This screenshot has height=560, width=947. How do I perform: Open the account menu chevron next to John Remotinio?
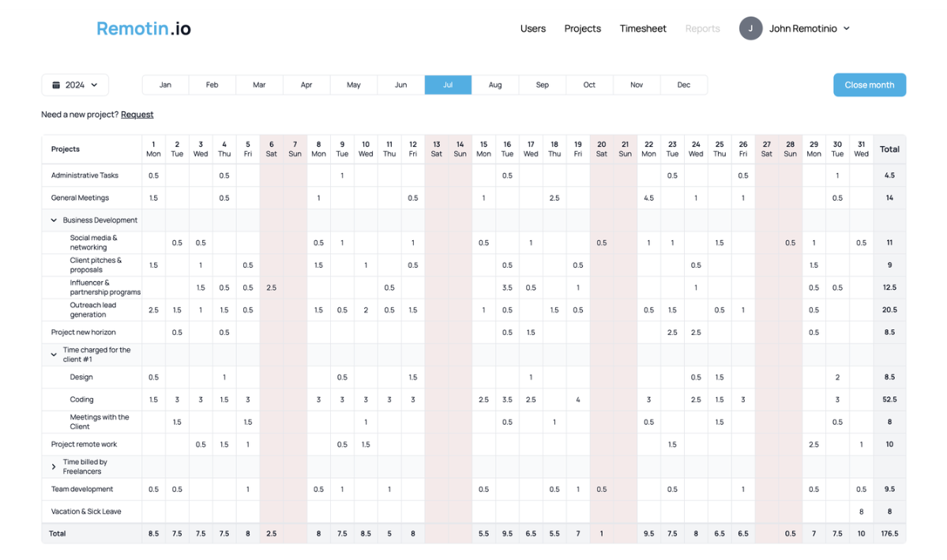point(847,28)
